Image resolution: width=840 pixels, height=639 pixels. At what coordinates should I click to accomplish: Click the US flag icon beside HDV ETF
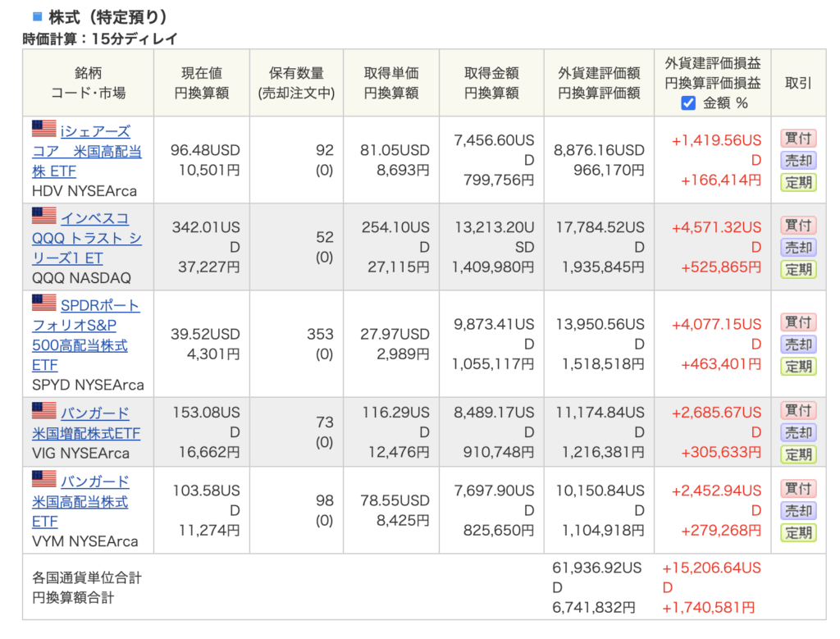(44, 129)
